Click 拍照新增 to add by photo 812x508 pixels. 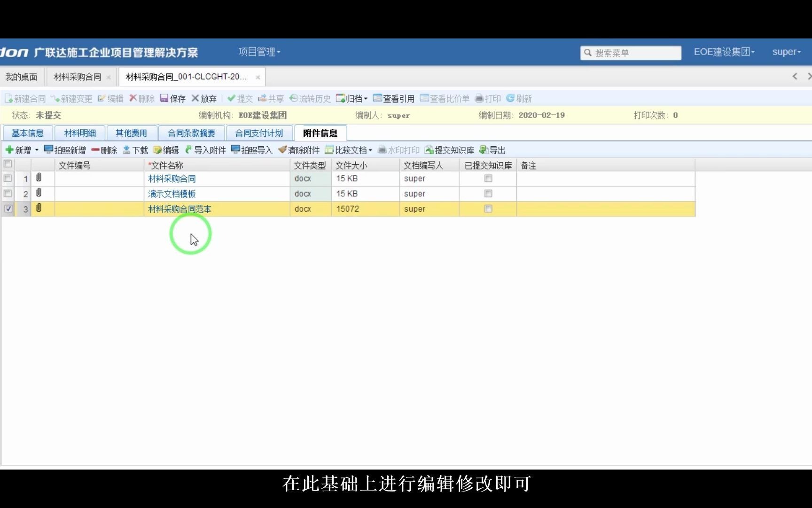pos(65,150)
